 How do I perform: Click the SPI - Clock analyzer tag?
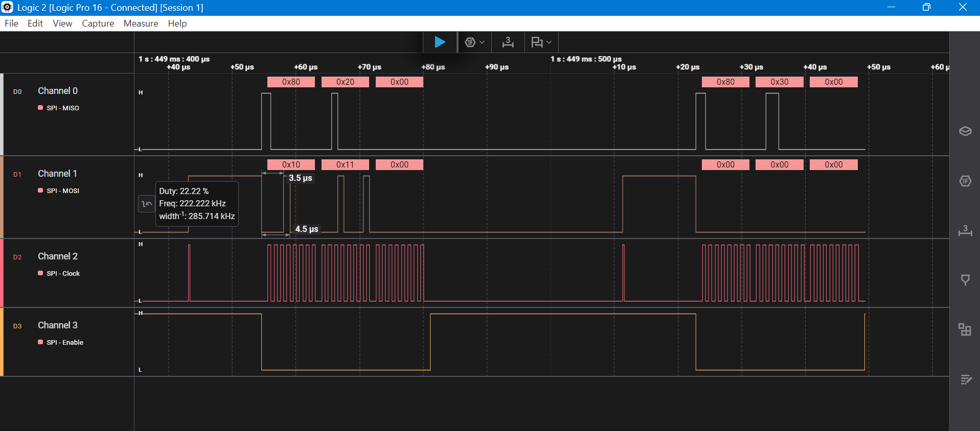click(59, 274)
